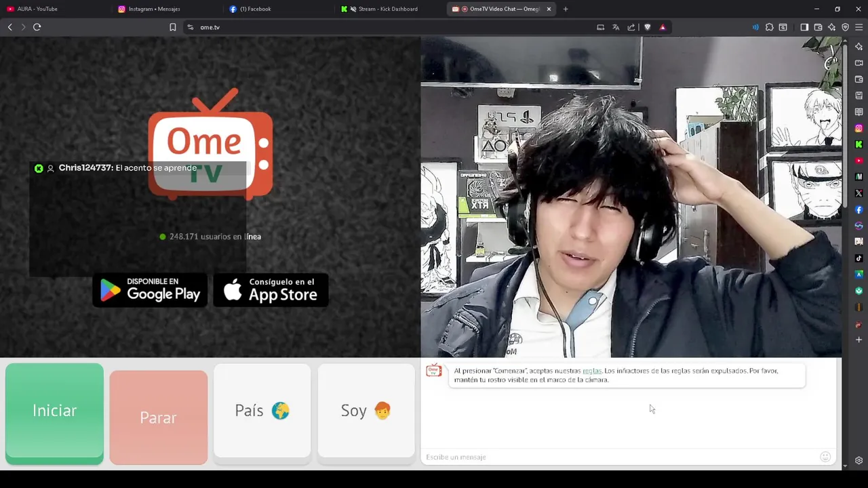Open a new browser tab
868x488 pixels.
[566, 9]
